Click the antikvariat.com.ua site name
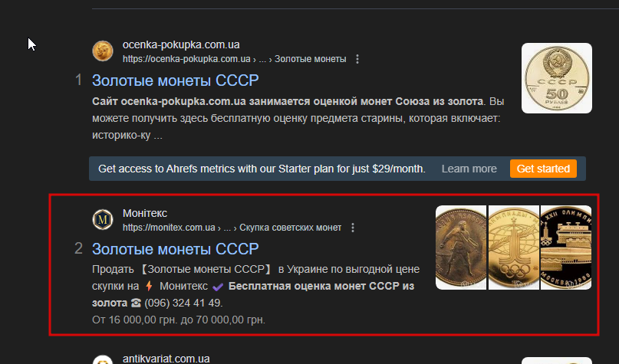The image size is (619, 364). point(166,359)
